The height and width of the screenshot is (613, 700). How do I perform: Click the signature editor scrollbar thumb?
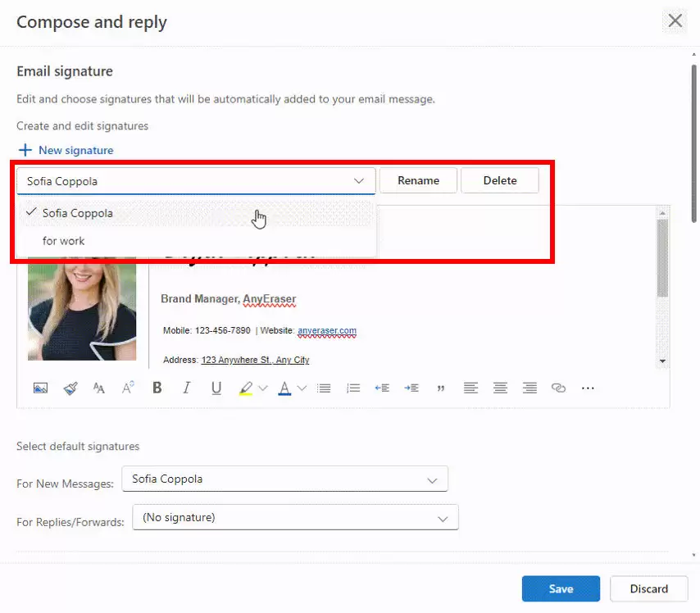click(662, 257)
